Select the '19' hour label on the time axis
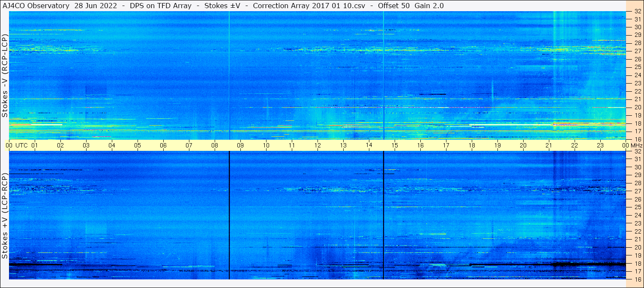The height and width of the screenshot is (288, 644). pyautogui.click(x=497, y=145)
